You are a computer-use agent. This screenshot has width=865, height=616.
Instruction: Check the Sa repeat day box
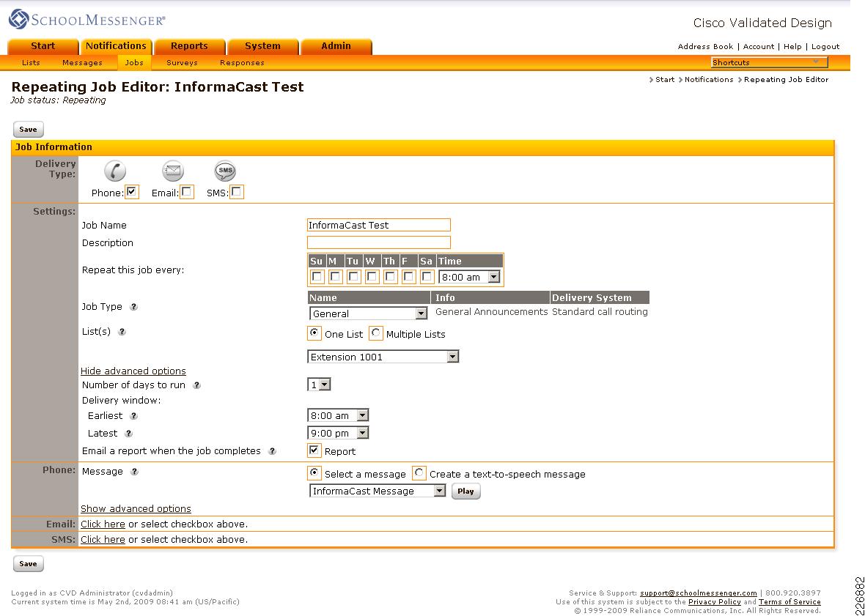pos(427,277)
